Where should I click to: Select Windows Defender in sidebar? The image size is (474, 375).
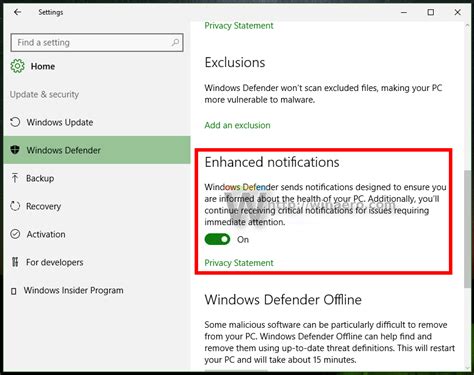click(x=97, y=150)
